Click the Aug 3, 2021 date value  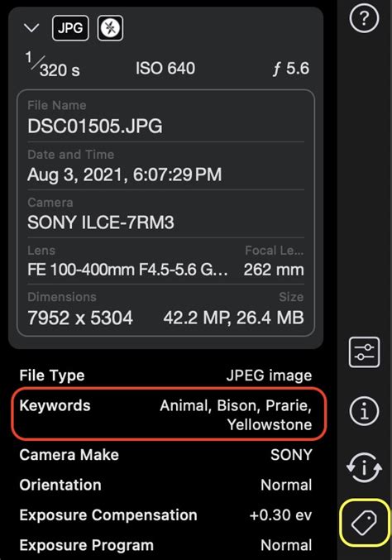[x=124, y=175]
